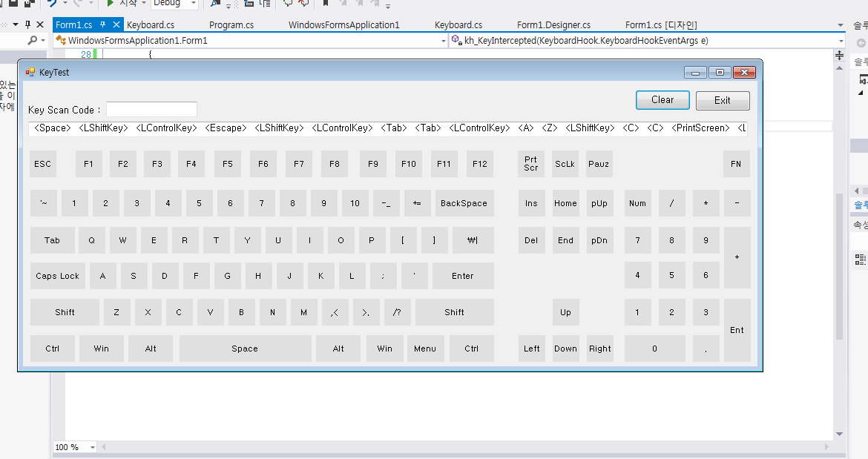The image size is (868, 459).
Task: Switch to the Program.cs tab
Action: 231,25
